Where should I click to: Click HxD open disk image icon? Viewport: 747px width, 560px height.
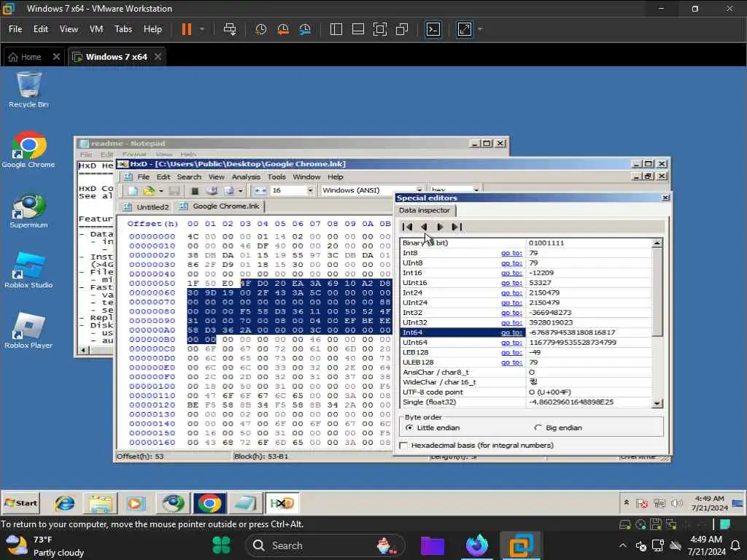click(x=229, y=191)
